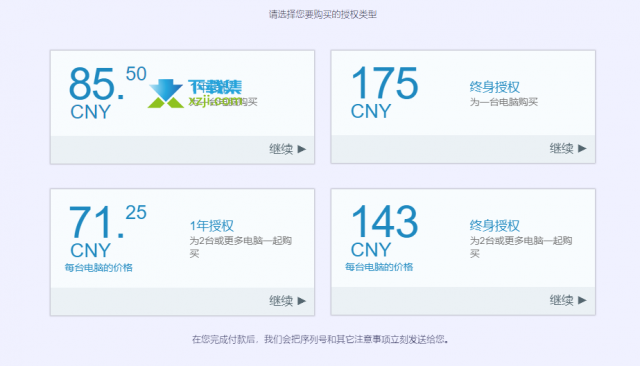Continue with the 175 CNY lifetime license
The width and height of the screenshot is (640, 366).
(x=568, y=149)
